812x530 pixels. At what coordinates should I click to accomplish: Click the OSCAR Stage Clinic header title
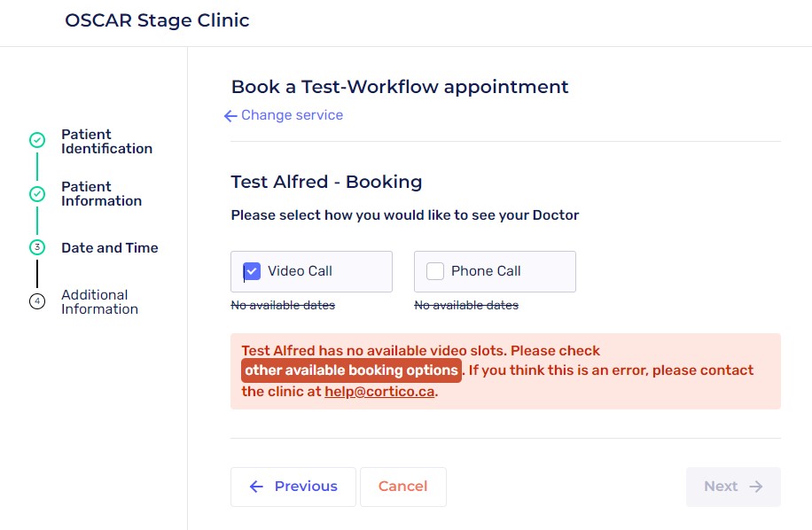[x=157, y=20]
